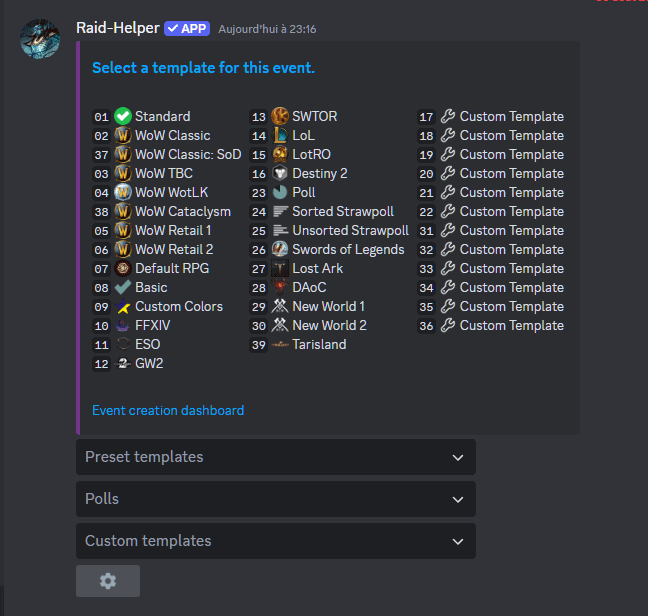Open the Preset templates dropdown

click(275, 457)
